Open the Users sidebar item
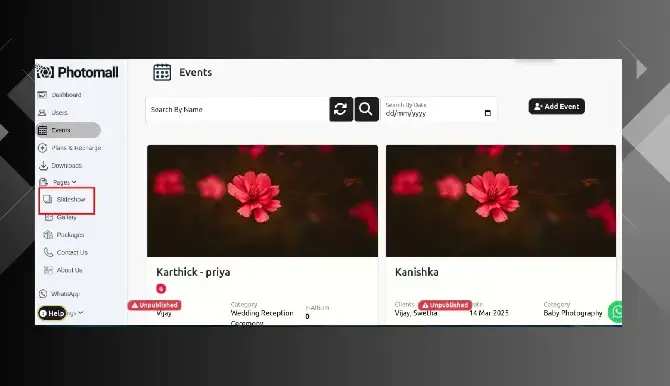The image size is (670, 386). point(53,112)
